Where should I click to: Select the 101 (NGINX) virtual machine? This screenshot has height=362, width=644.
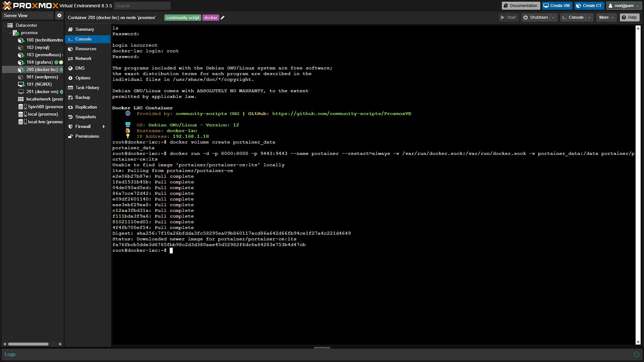35,84
